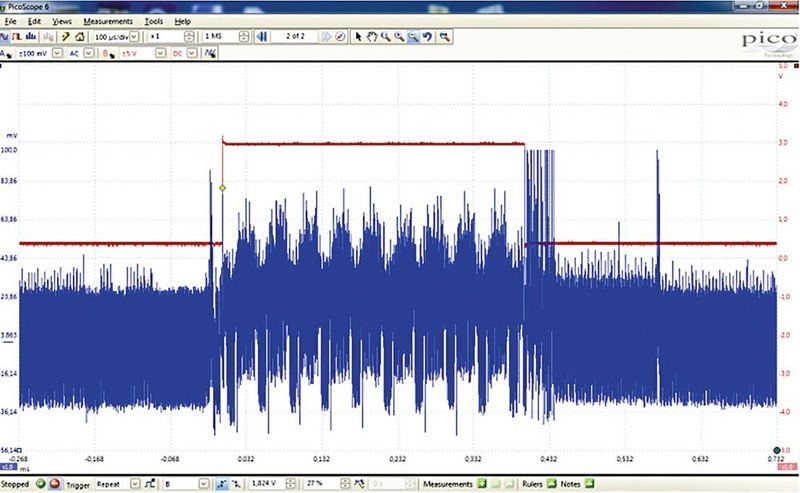This screenshot has width=800, height=493.
Task: Open the Tools menu
Action: [x=153, y=20]
